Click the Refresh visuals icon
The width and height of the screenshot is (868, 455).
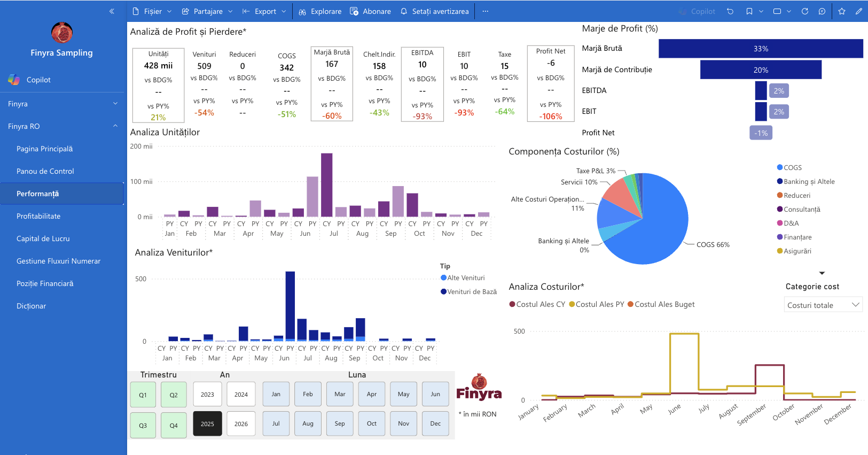(805, 11)
